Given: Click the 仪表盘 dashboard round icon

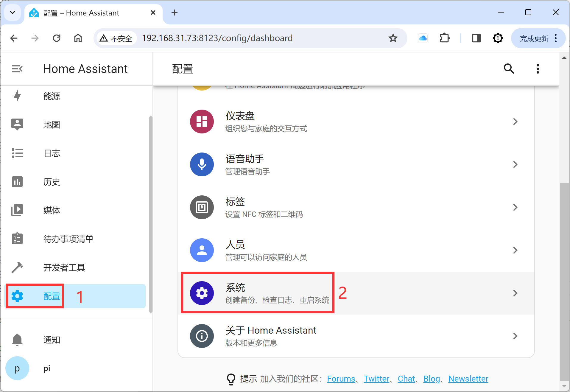Looking at the screenshot, I should [202, 122].
